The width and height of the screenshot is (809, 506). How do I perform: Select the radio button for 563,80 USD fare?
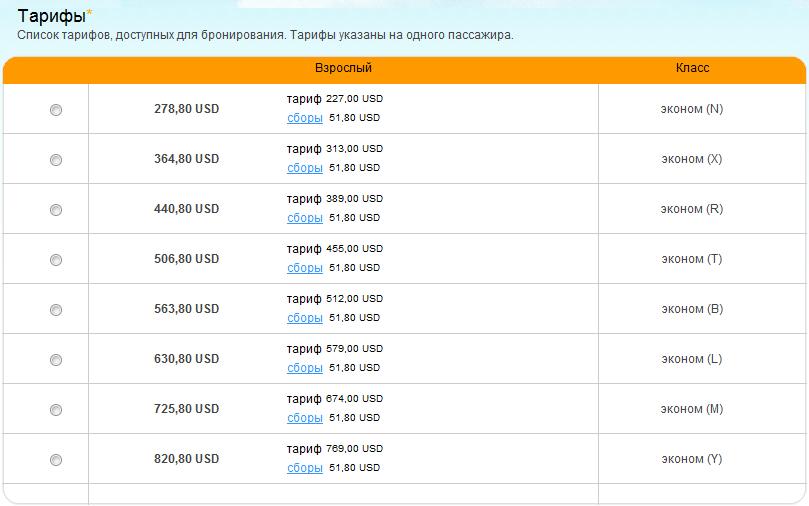(56, 310)
